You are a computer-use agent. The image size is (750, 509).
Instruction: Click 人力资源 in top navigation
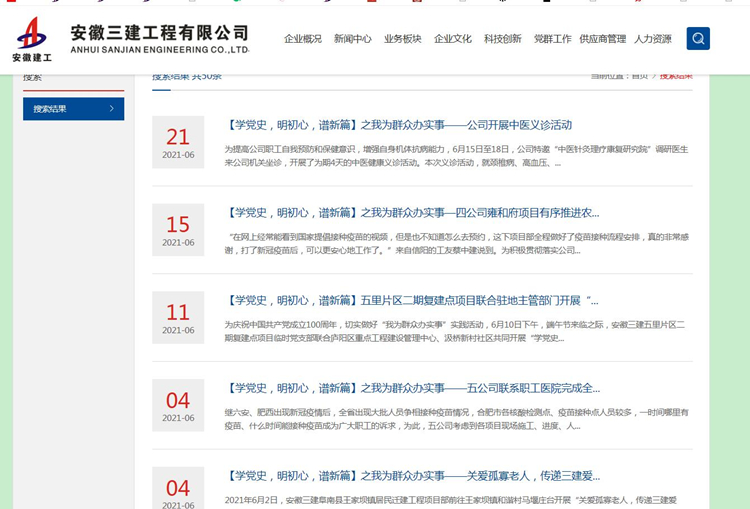(x=653, y=39)
